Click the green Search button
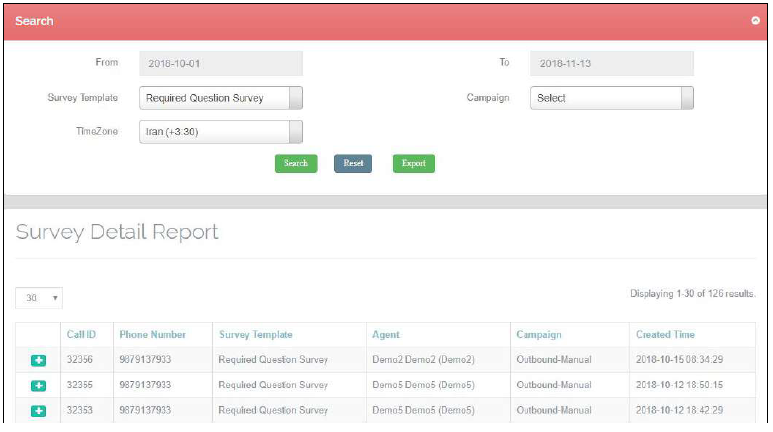The width and height of the screenshot is (773, 432). tap(295, 163)
